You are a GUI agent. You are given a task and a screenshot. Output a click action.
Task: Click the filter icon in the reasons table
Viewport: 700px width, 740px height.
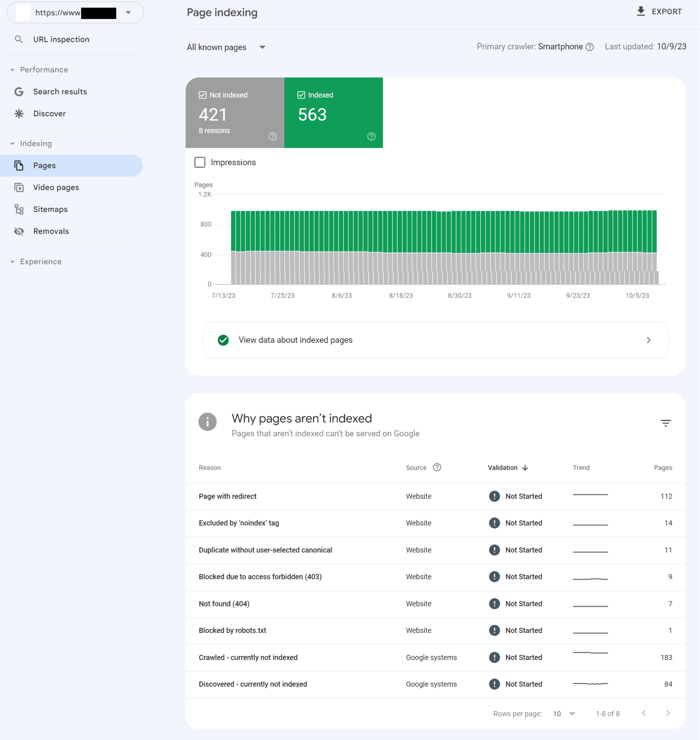pyautogui.click(x=665, y=423)
